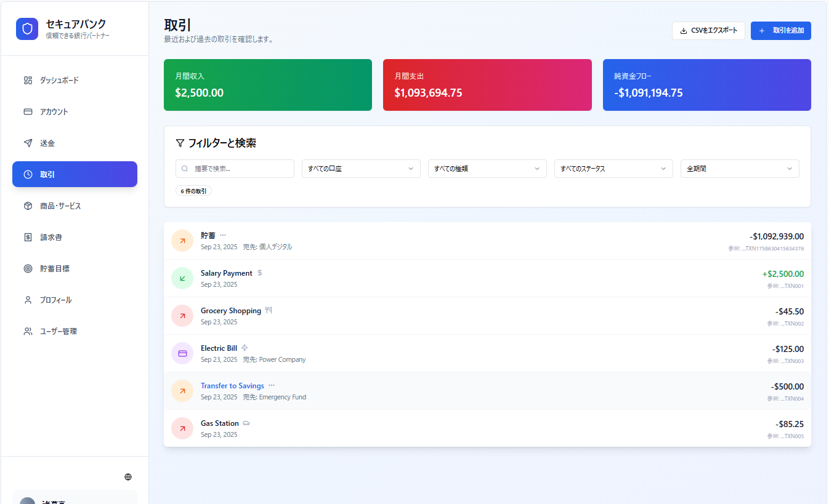Click the red arrow icon for Gas Station
This screenshot has width=829, height=504.
[182, 428]
